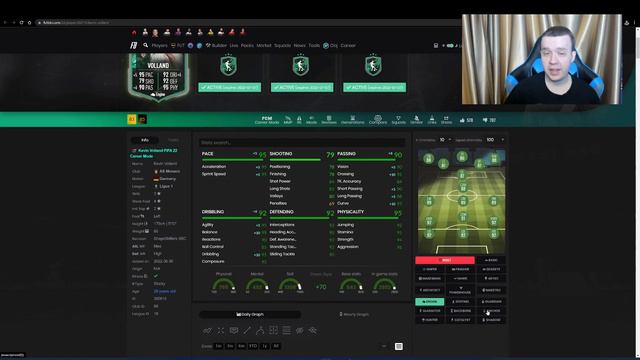
Task: Select the BASIC chemistry style
Action: click(491, 260)
